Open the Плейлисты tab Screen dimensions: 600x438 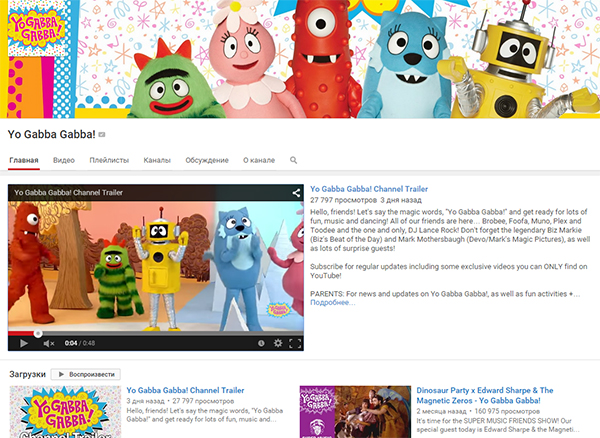coord(109,160)
